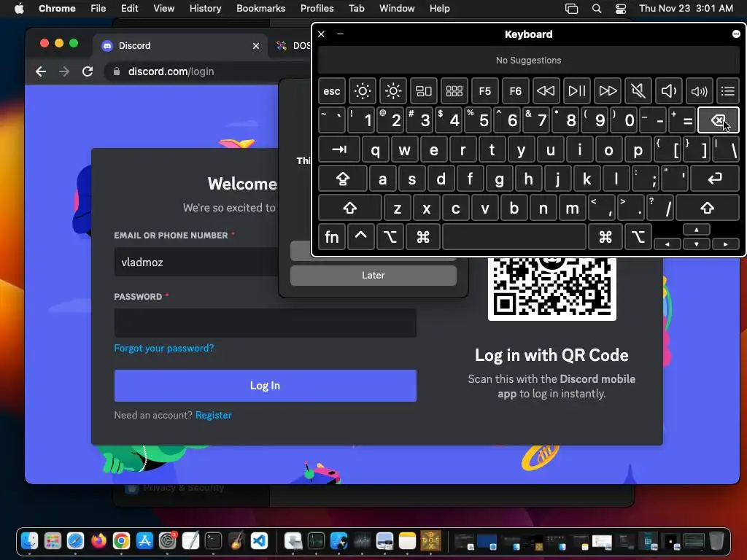The image size is (747, 560).
Task: Go back in Chrome
Action: point(41,71)
